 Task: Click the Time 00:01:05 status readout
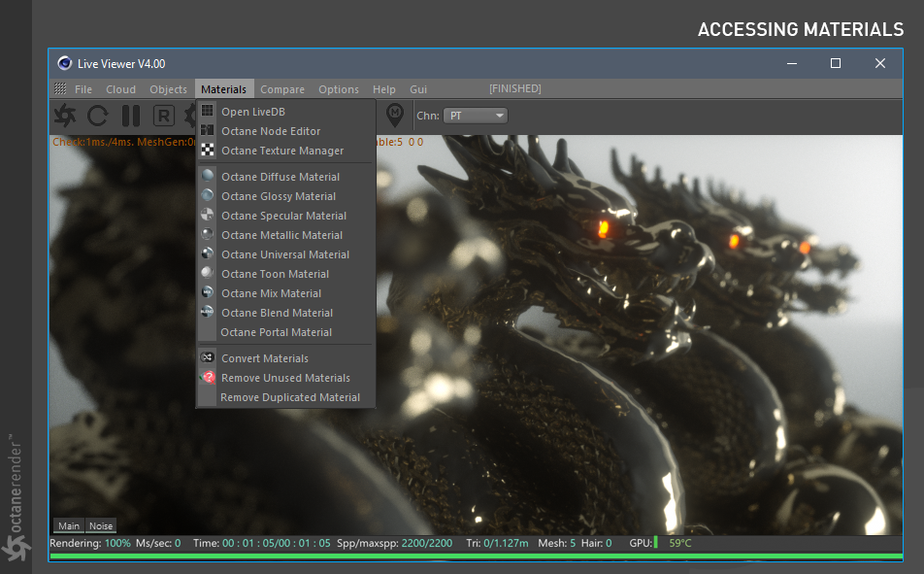[x=262, y=543]
